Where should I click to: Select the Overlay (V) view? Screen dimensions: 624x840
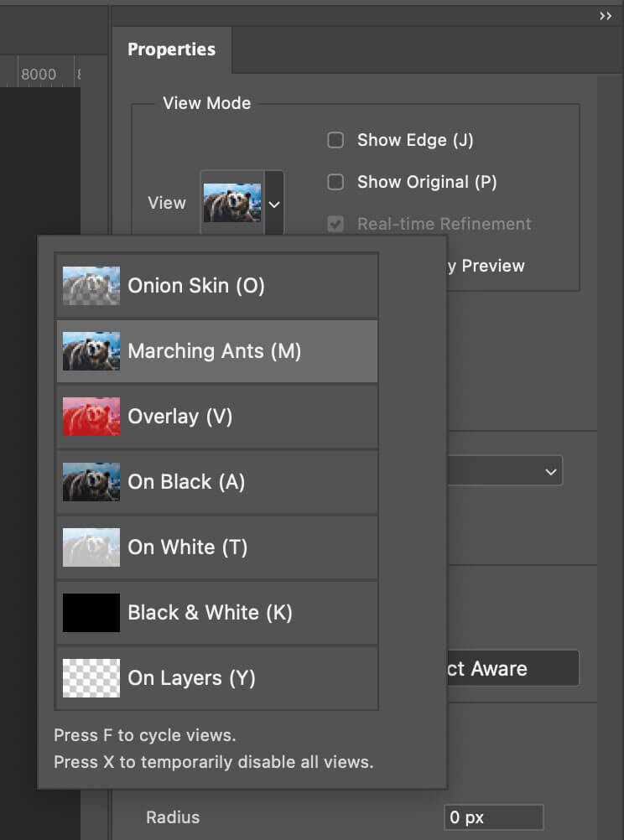click(217, 417)
